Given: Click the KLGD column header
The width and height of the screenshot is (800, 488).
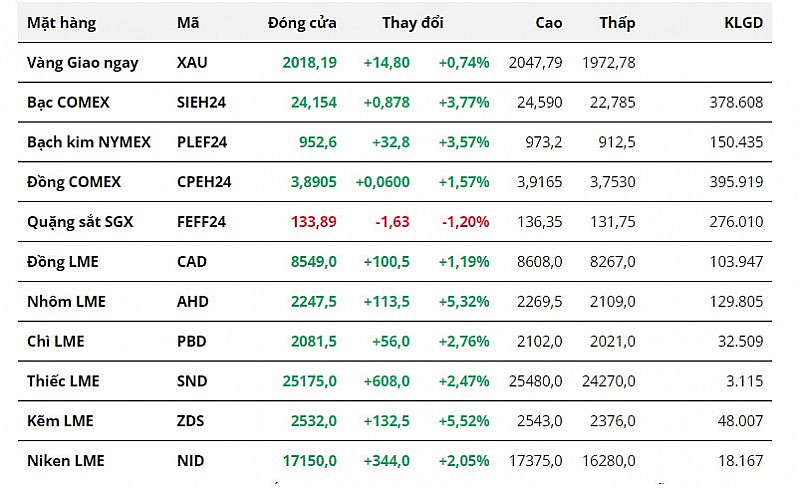Looking at the screenshot, I should (743, 22).
